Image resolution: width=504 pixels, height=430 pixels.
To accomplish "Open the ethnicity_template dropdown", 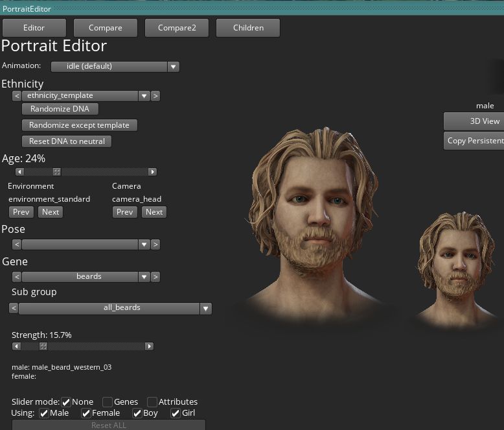I will [80, 96].
